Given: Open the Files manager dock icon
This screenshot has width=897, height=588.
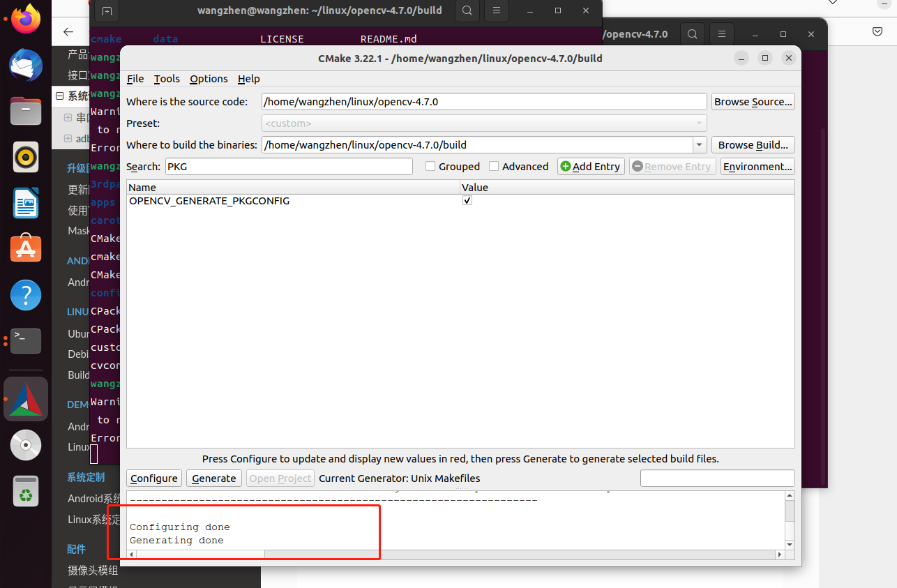Looking at the screenshot, I should 26,110.
